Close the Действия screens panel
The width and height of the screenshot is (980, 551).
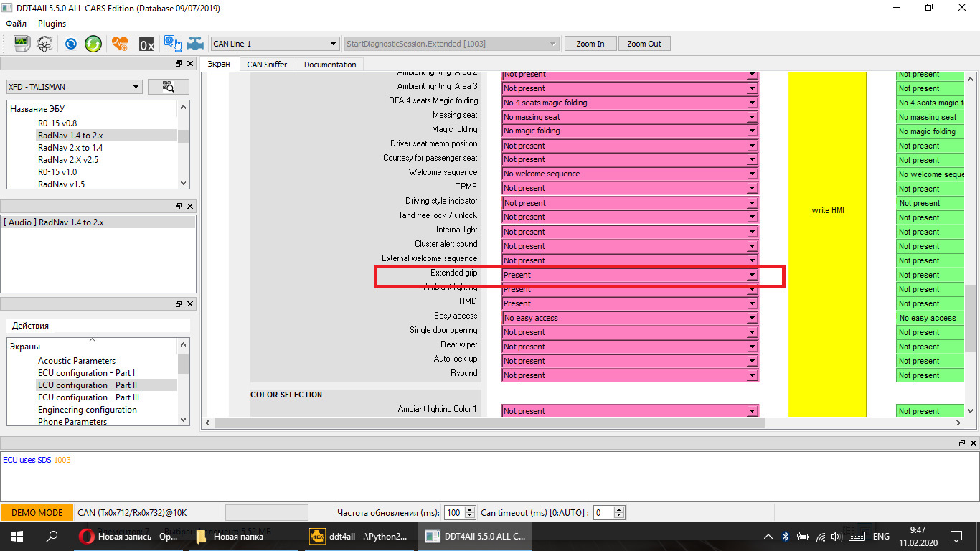click(190, 303)
